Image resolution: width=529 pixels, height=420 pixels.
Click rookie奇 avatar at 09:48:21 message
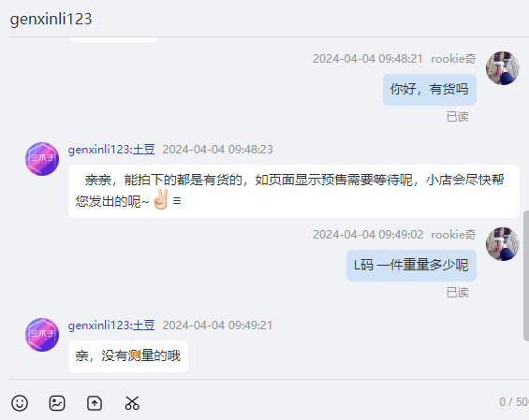pyautogui.click(x=503, y=68)
